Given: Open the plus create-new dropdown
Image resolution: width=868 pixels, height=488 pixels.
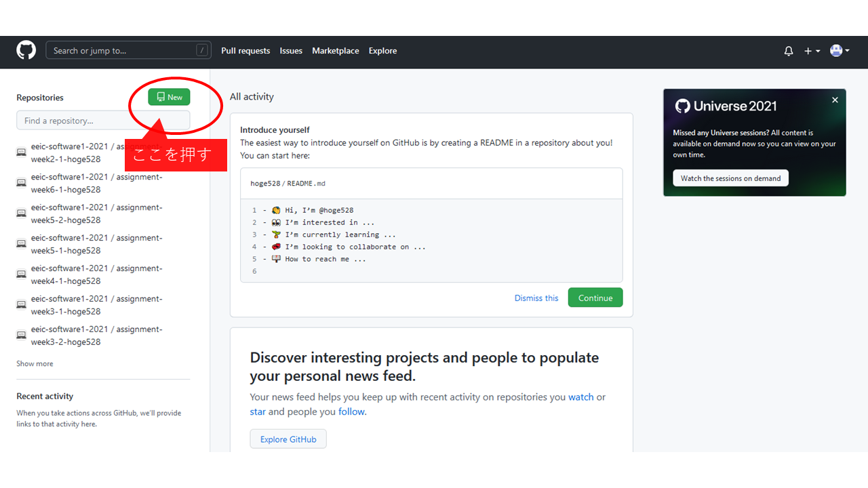Looking at the screenshot, I should (812, 51).
